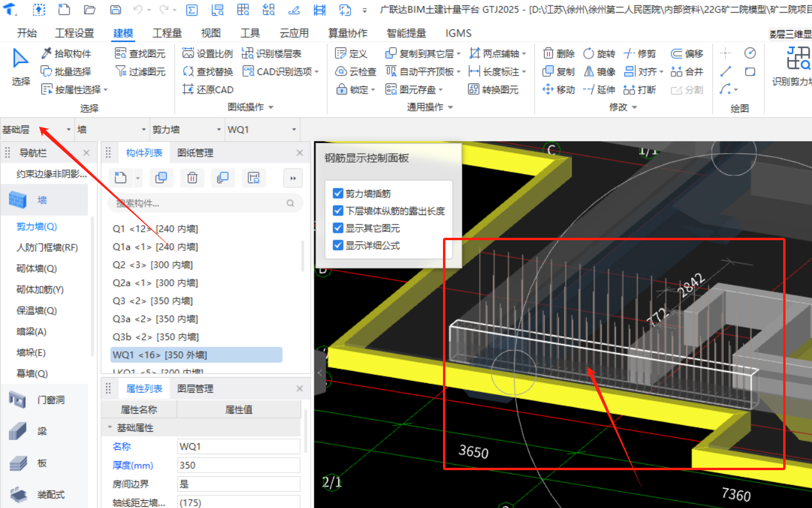Click find element (查找图元)
This screenshot has height=508, width=812.
tap(140, 53)
